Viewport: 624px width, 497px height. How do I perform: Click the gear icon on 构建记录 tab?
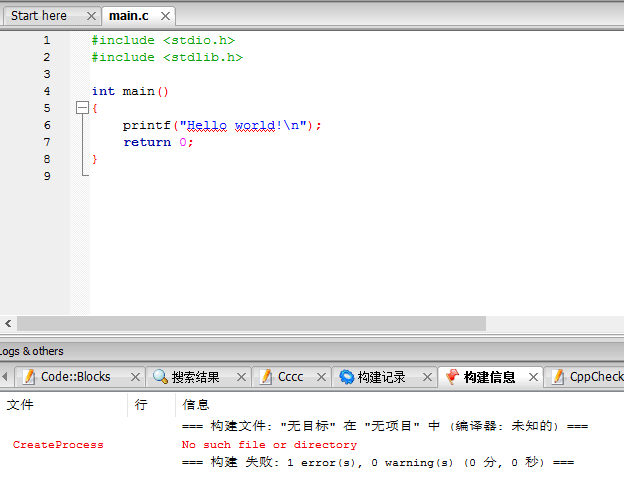(x=346, y=377)
